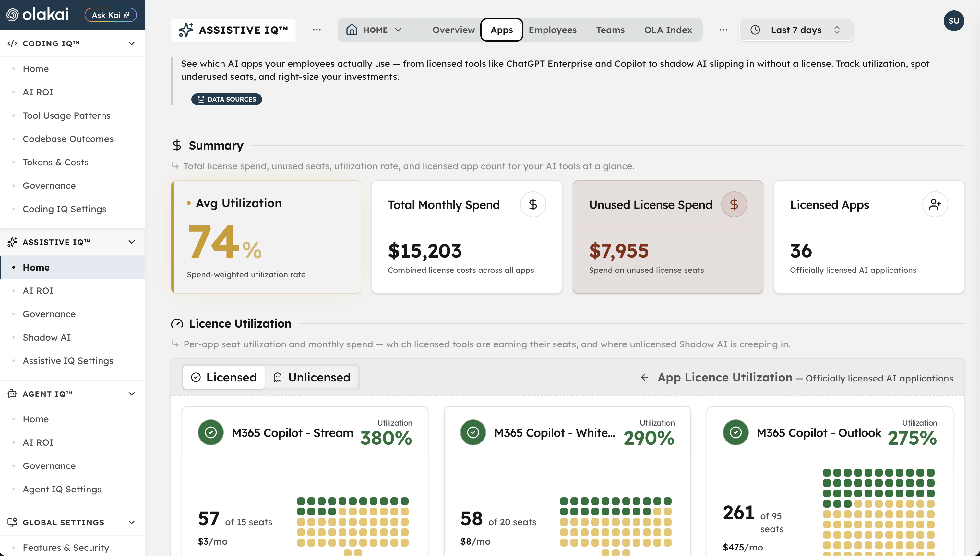This screenshot has height=556, width=980.
Task: Switch to the Teams tab
Action: pos(610,30)
